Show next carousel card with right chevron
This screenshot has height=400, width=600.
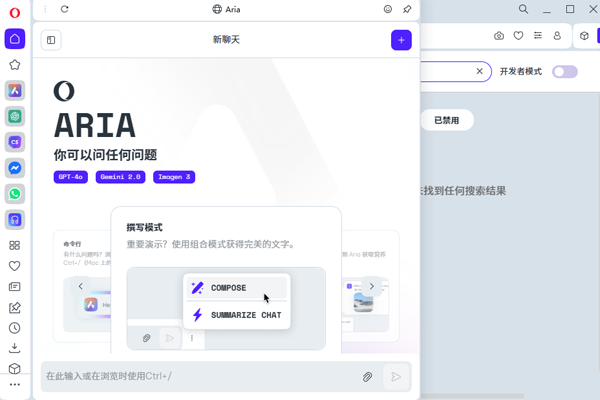pos(371,286)
